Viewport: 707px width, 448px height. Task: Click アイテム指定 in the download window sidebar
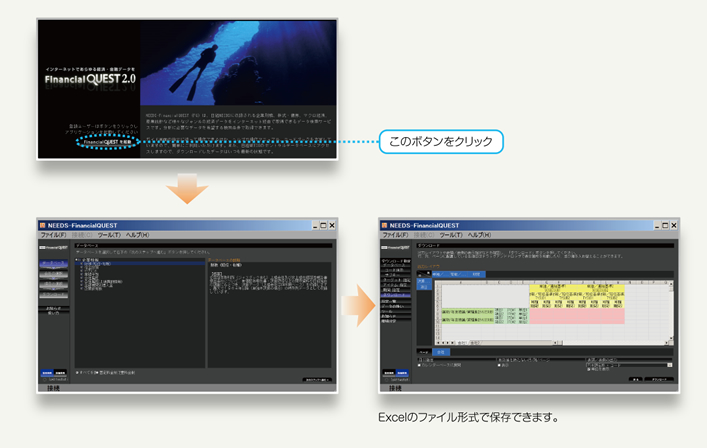pyautogui.click(x=395, y=285)
